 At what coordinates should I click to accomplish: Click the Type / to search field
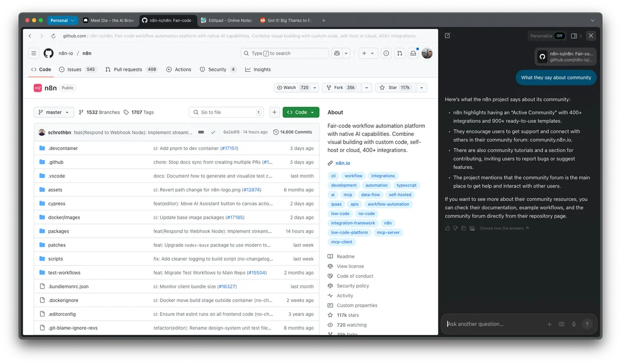pos(284,53)
